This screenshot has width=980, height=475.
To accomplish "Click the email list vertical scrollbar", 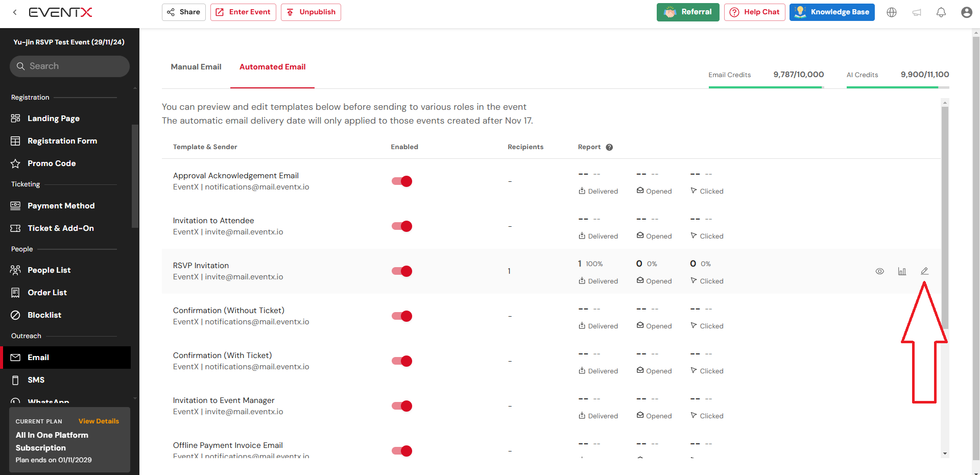I will tap(945, 217).
